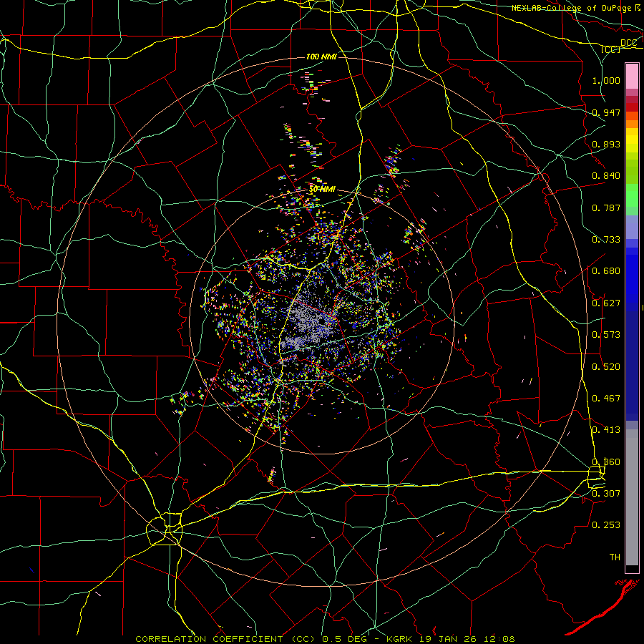Select the 0.680 scale value
The image size is (644, 644).
coord(606,271)
